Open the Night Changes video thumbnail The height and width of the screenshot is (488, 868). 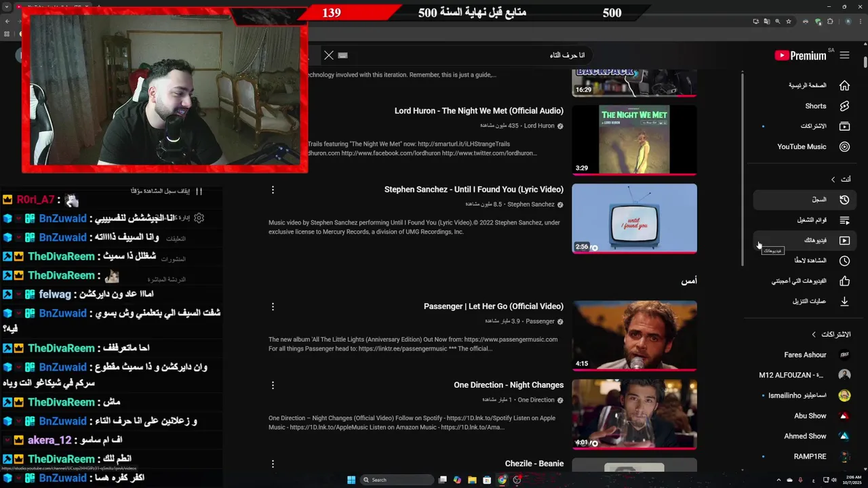(634, 414)
